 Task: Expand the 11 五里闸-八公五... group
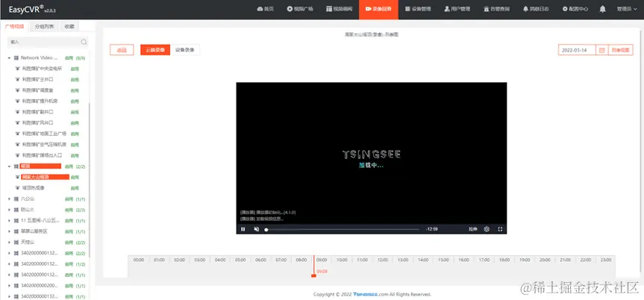pos(9,221)
